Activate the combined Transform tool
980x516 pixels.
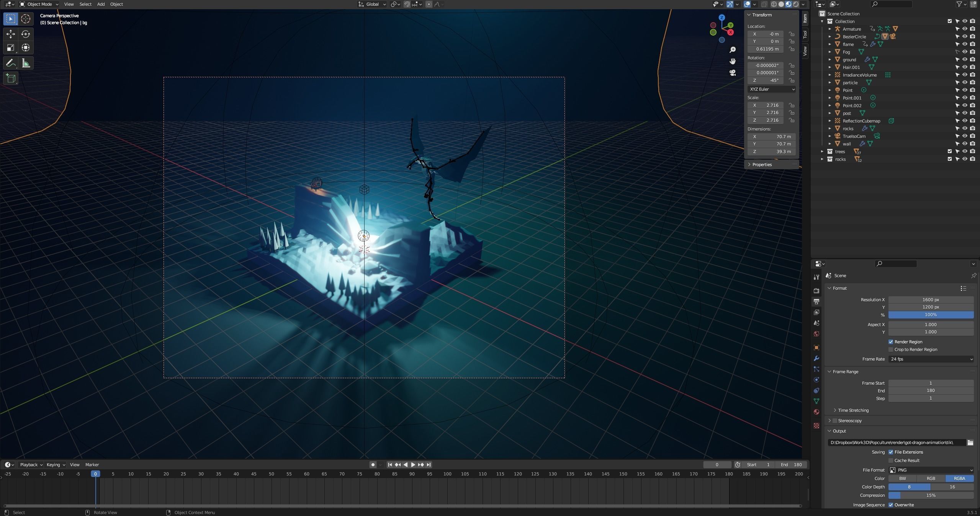click(26, 48)
